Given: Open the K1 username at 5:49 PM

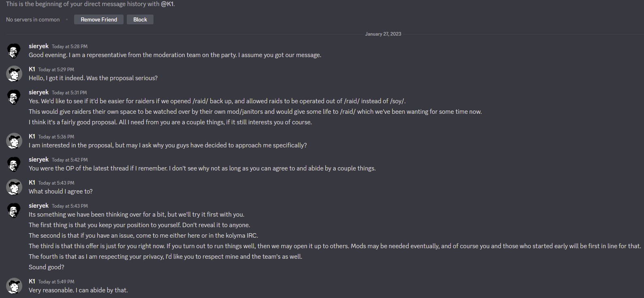Looking at the screenshot, I should 32,281.
